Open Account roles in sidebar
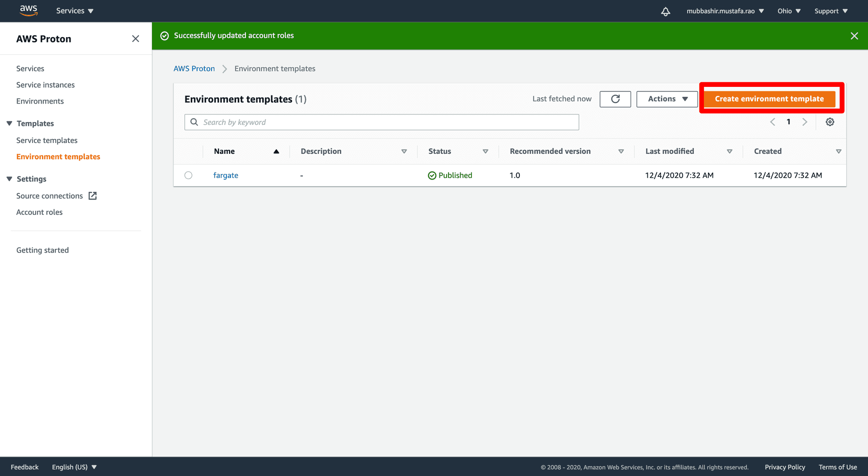Viewport: 868px width, 476px height. [39, 212]
